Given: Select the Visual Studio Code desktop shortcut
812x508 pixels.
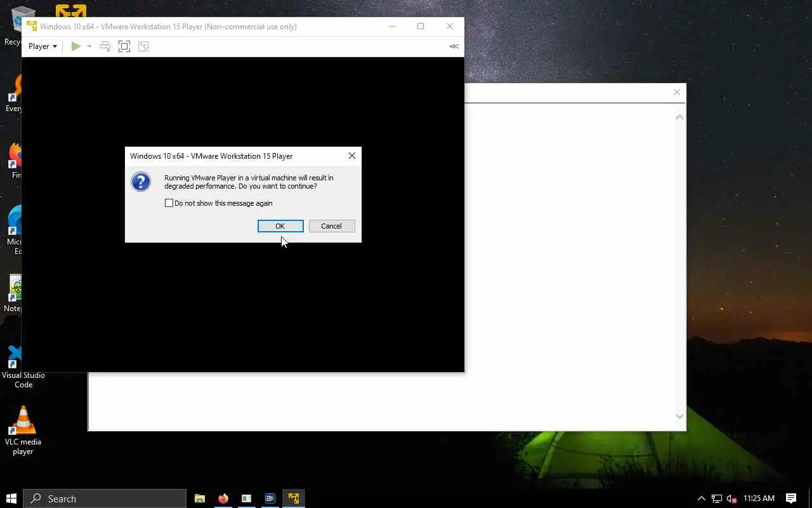Looking at the screenshot, I should pyautogui.click(x=23, y=366).
